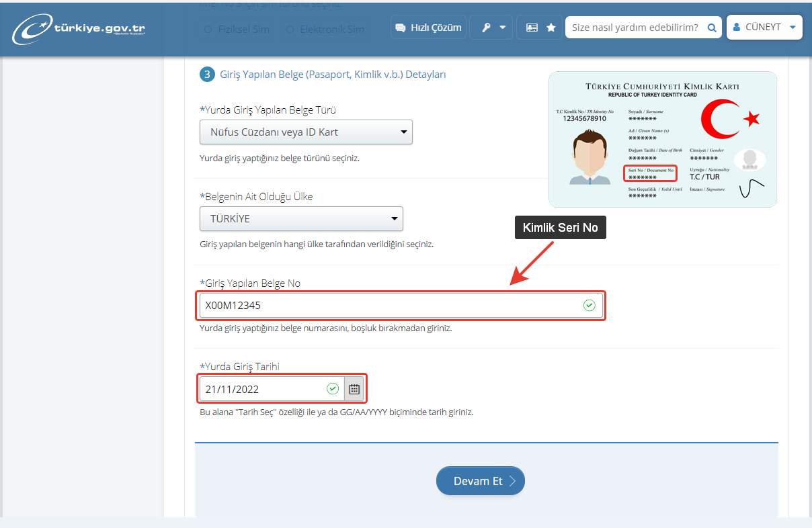Click the Hızlı Çözüm button
Screen dimensions: 812x528
428,28
